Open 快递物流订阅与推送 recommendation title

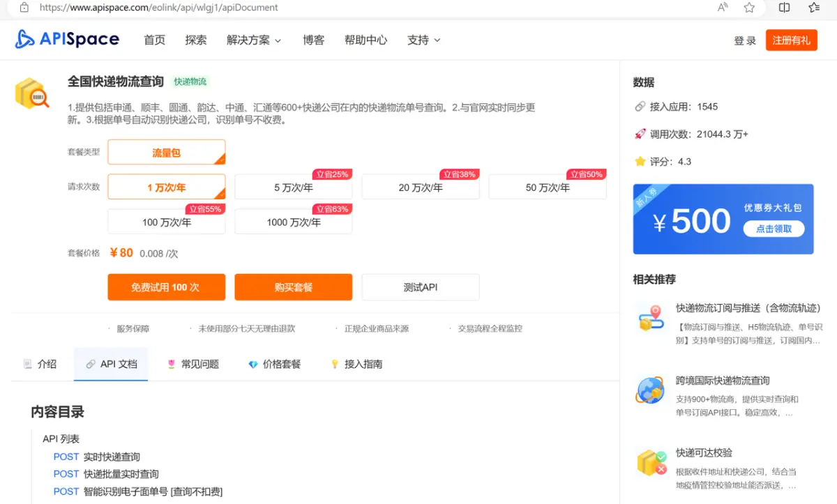pyautogui.click(x=748, y=307)
